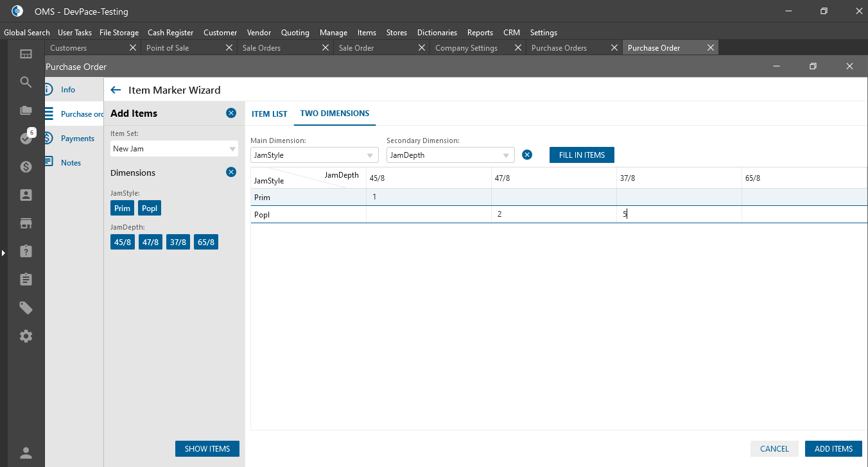This screenshot has height=467, width=868.
Task: Click the ADD ITEMS button
Action: coord(833,449)
